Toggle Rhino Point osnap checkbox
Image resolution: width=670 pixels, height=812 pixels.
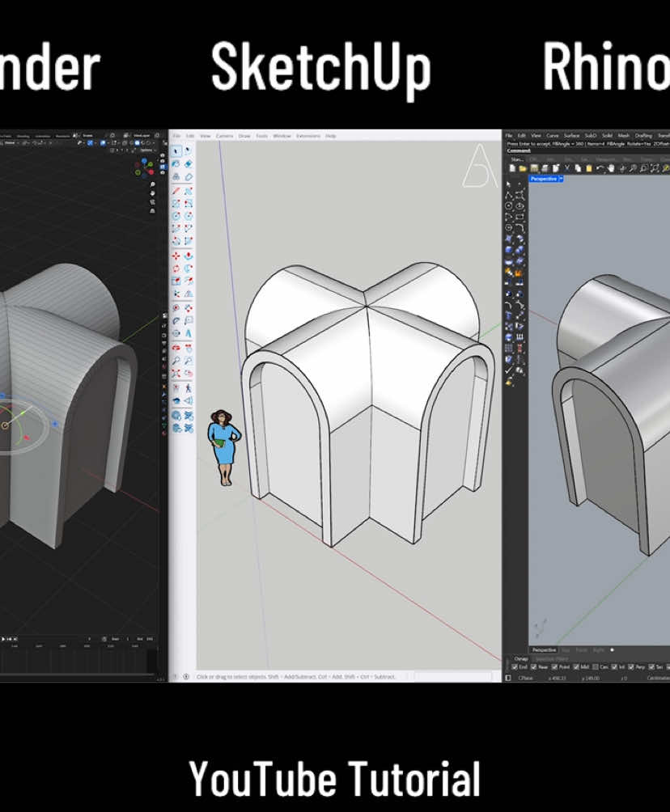(x=554, y=667)
